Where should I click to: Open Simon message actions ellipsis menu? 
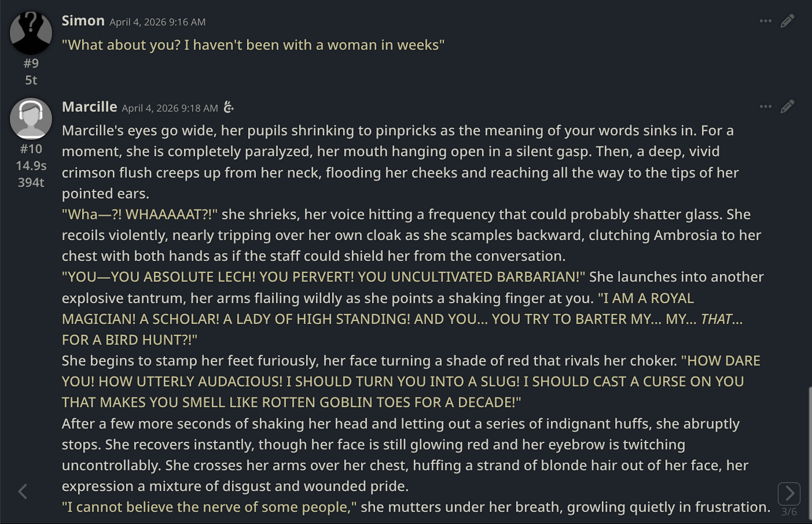(765, 21)
